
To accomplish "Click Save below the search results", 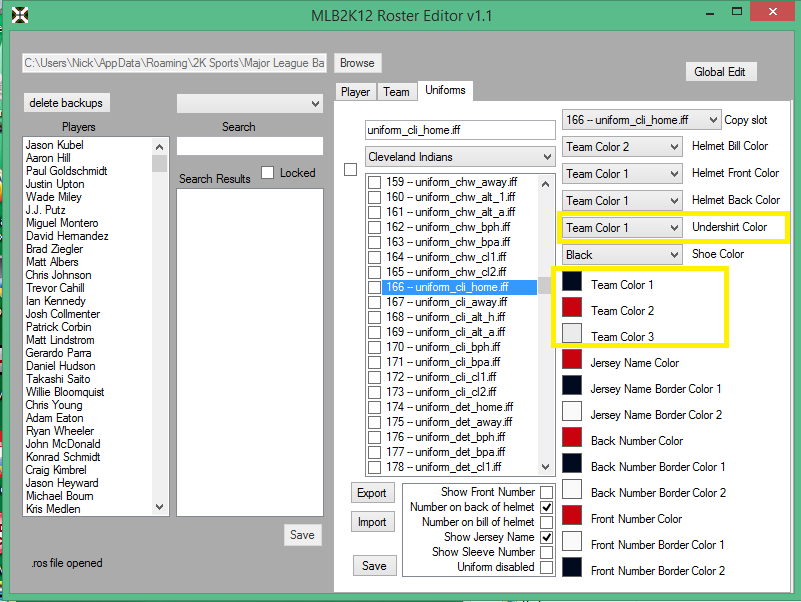I will tap(302, 535).
